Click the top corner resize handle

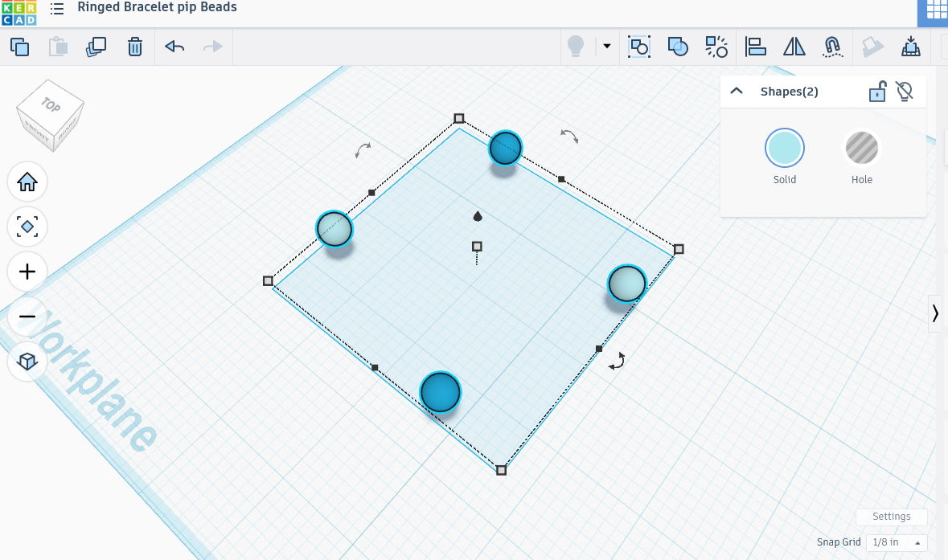pos(459,118)
